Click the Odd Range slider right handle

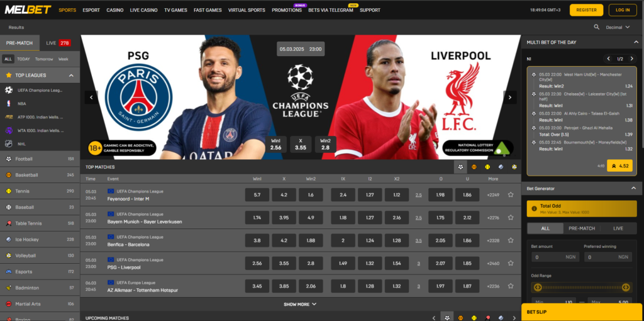626,287
